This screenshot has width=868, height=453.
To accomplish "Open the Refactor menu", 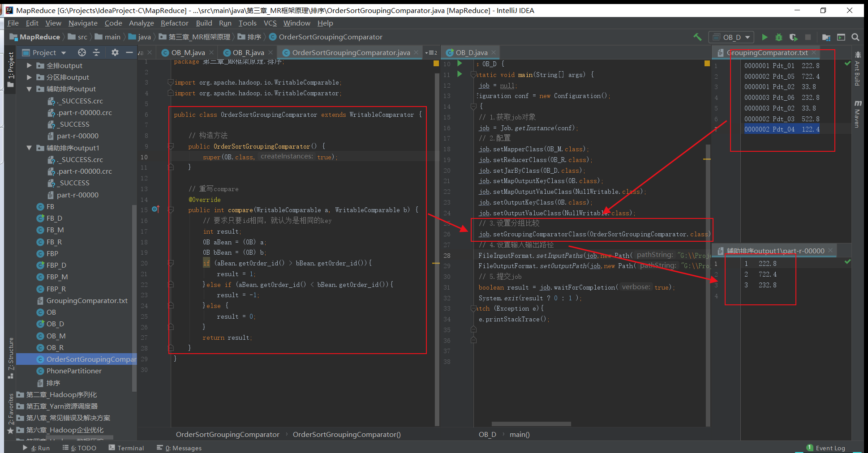I will [x=174, y=23].
